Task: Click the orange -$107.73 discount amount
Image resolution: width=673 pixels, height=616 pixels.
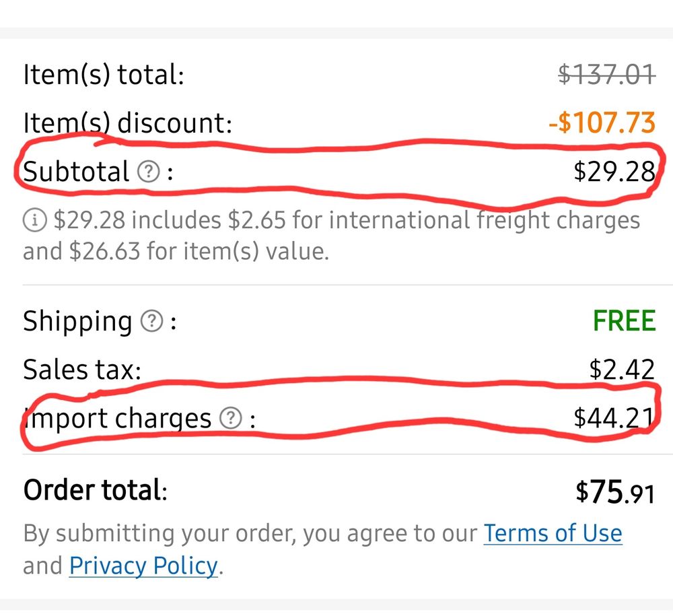Action: point(601,123)
